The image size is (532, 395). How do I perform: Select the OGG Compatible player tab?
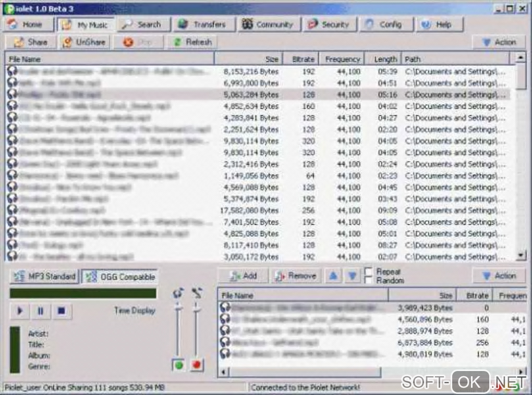(x=120, y=277)
